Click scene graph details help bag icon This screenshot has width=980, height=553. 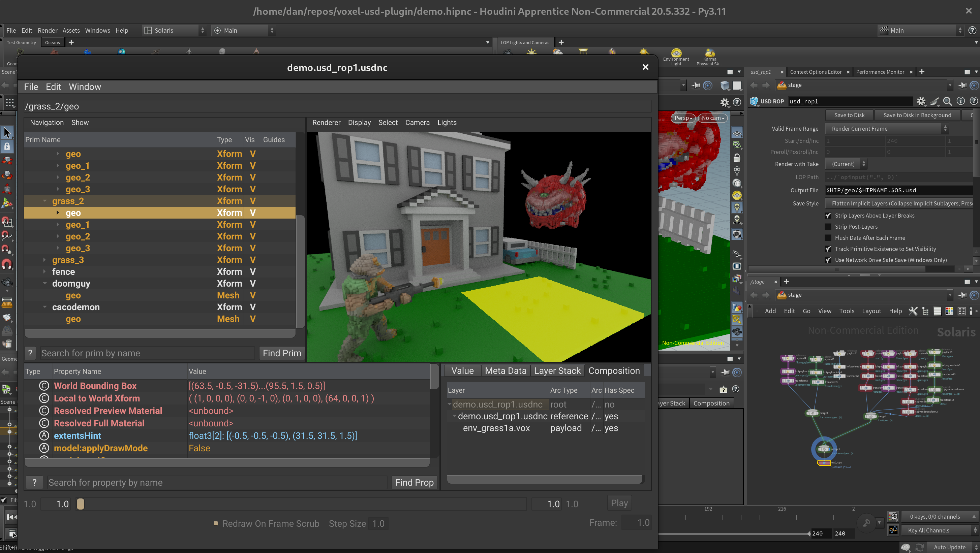723,389
